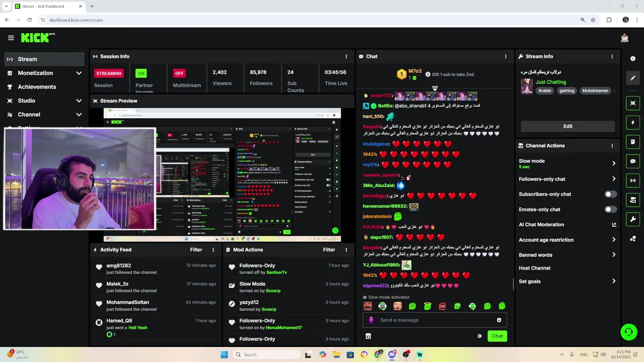Click the chat bubble icon in right sidebar

click(632, 161)
